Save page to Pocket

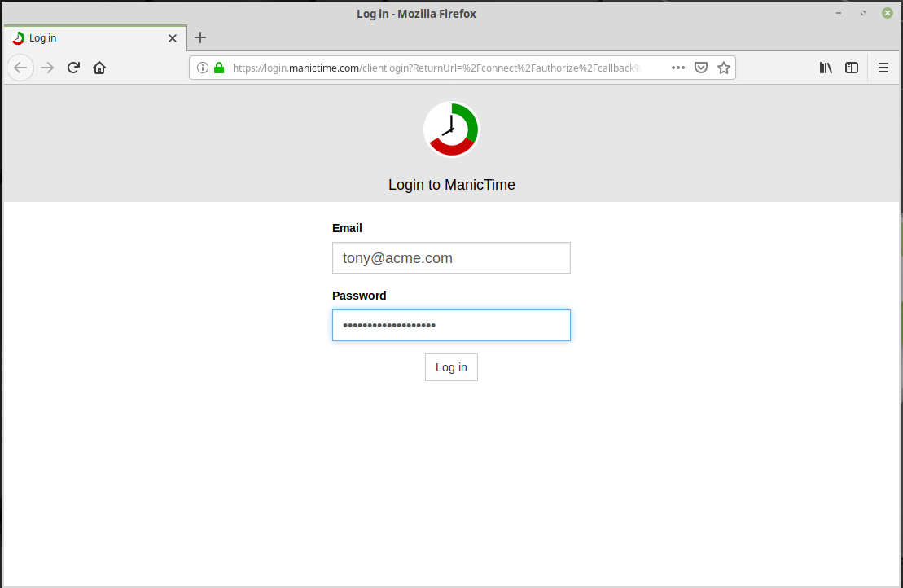[x=700, y=68]
